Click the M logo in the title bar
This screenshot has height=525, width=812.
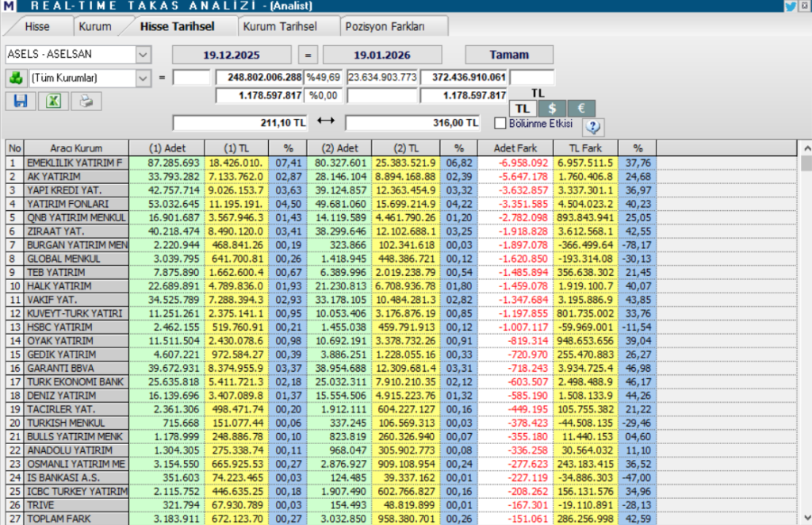click(8, 6)
